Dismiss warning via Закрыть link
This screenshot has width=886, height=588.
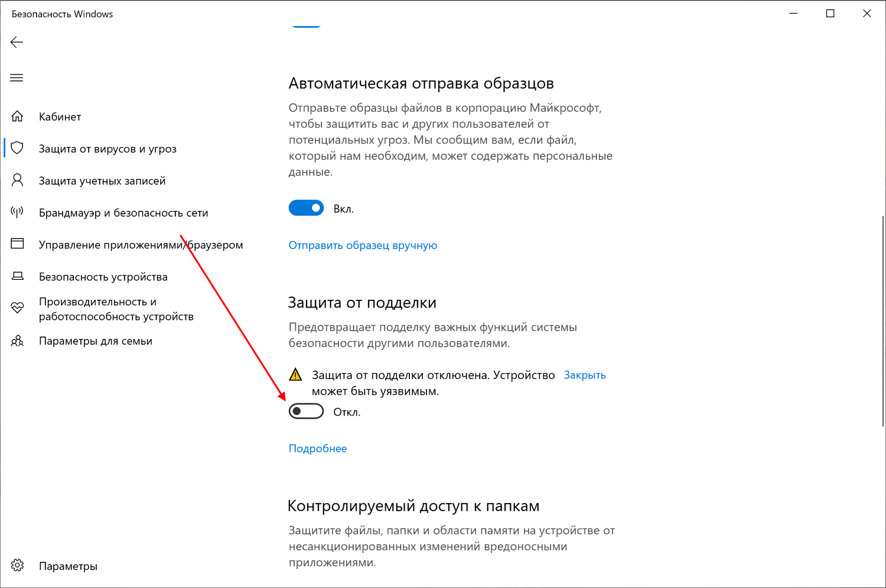(x=585, y=375)
